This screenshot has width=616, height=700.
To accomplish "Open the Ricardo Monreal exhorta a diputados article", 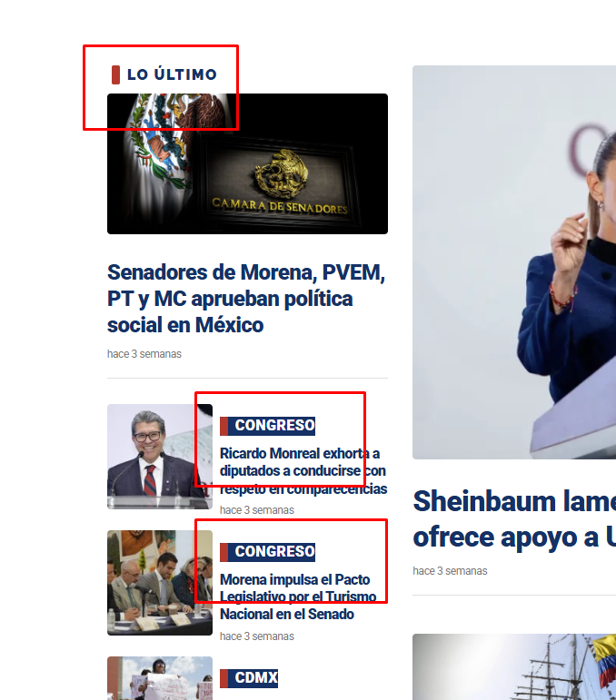I will pos(303,471).
